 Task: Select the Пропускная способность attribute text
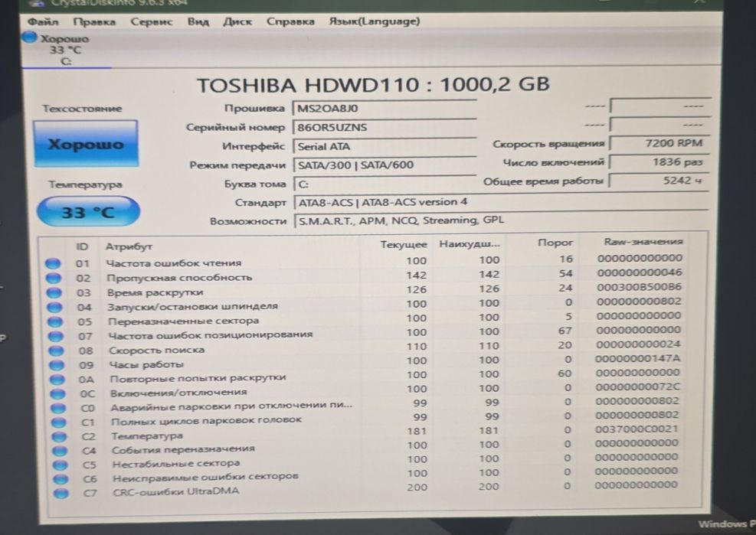pos(179,278)
